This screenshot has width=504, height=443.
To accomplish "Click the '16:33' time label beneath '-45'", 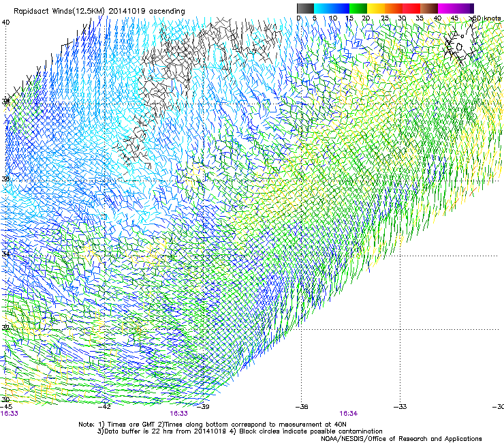I will pos(10,414).
